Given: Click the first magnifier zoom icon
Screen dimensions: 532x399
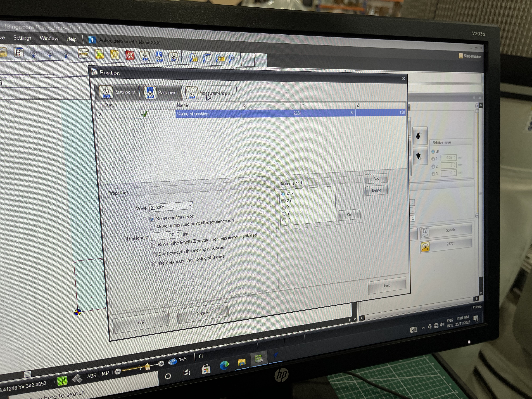Looking at the screenshot, I should click(193, 58).
